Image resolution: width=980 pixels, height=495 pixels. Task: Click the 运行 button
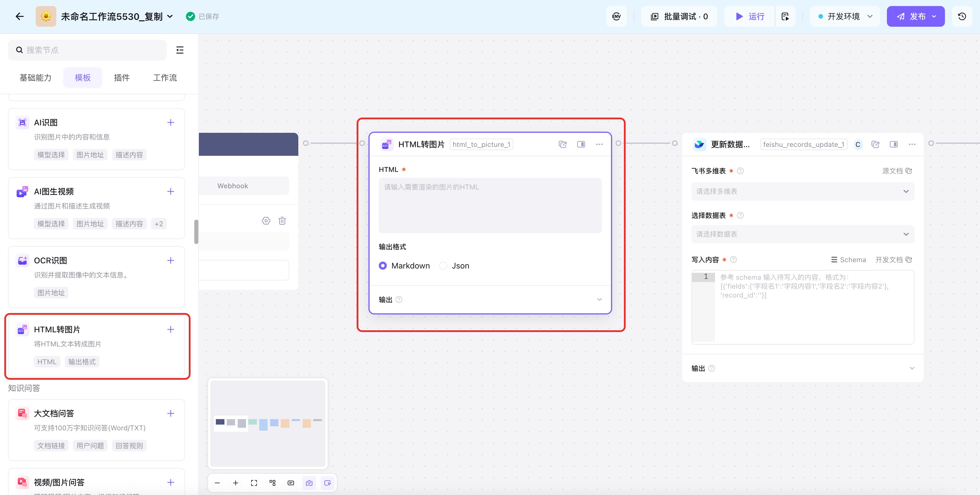point(750,16)
